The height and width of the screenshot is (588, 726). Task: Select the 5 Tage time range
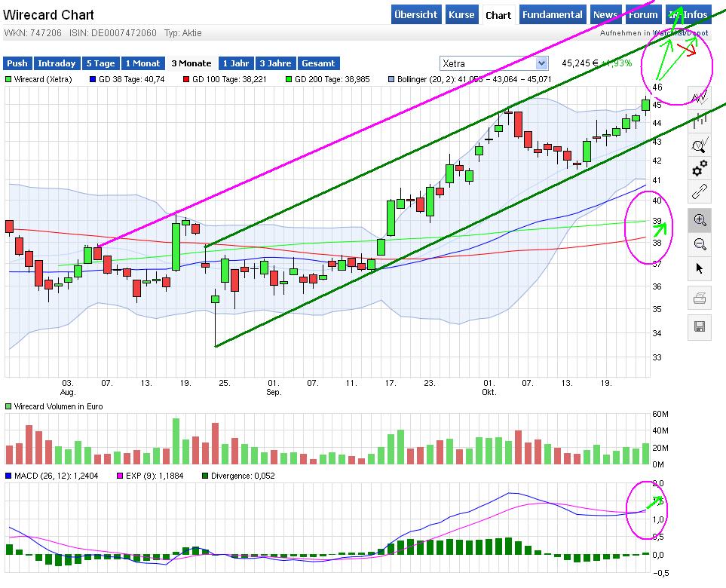pyautogui.click(x=100, y=63)
